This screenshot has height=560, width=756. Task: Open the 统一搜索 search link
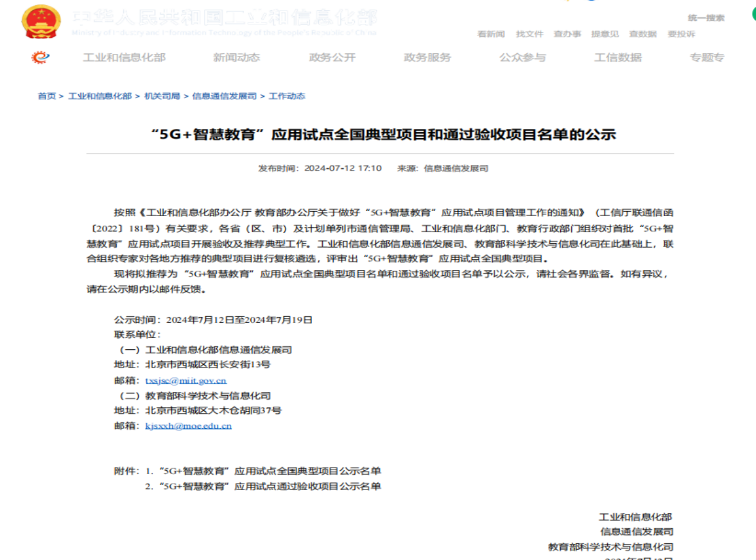pyautogui.click(x=706, y=18)
